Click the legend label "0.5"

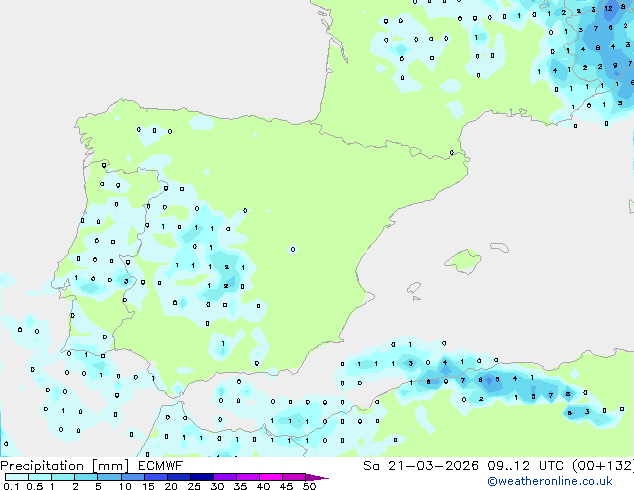pyautogui.click(x=35, y=486)
